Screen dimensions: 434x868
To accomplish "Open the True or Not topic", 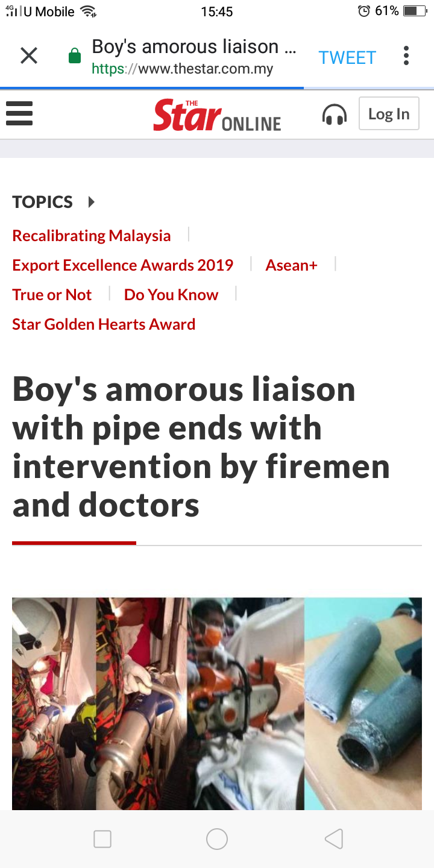I will (52, 295).
